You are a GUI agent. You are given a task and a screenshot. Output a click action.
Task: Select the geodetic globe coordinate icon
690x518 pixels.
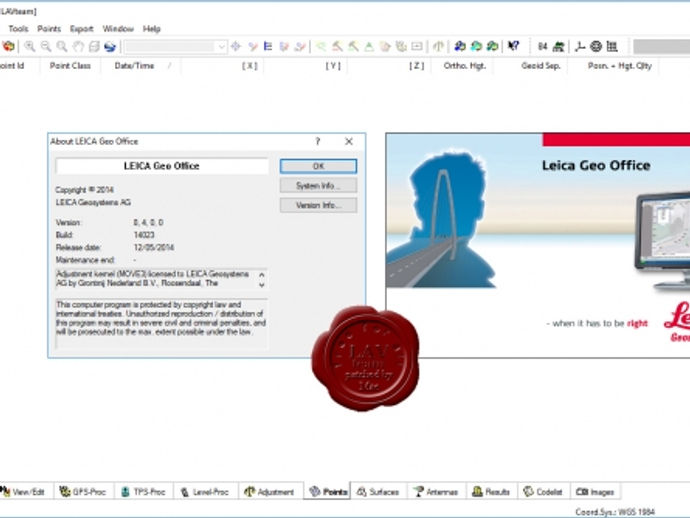[596, 46]
